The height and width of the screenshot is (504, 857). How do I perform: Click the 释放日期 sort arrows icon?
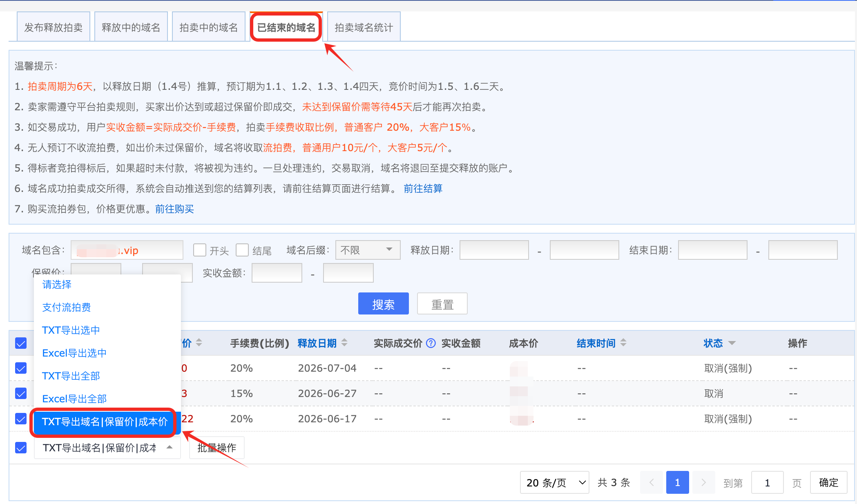(x=344, y=343)
